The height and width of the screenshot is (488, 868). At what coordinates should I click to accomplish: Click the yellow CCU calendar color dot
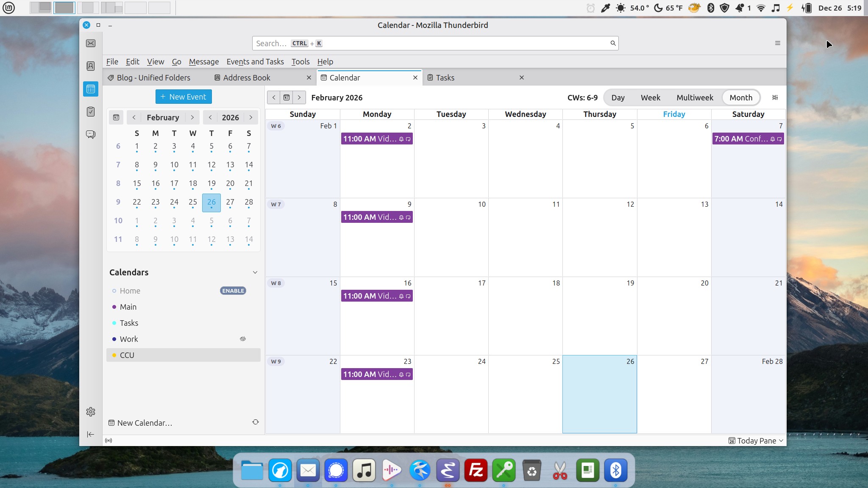click(x=114, y=355)
